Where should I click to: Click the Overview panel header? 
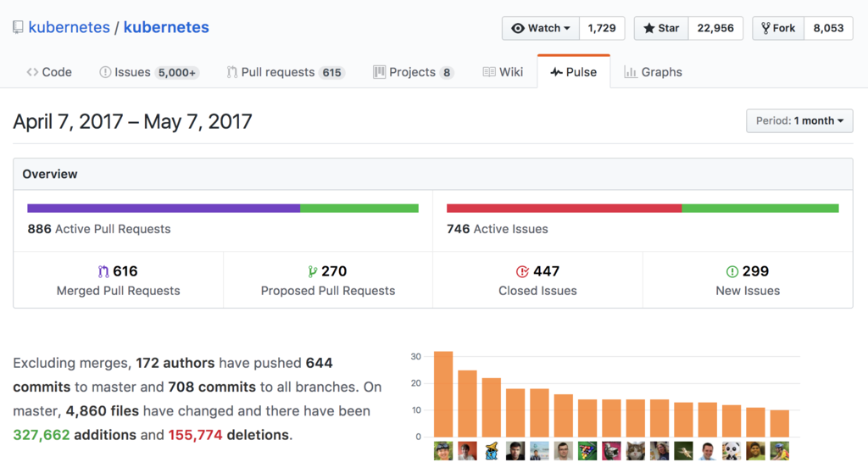pos(433,174)
